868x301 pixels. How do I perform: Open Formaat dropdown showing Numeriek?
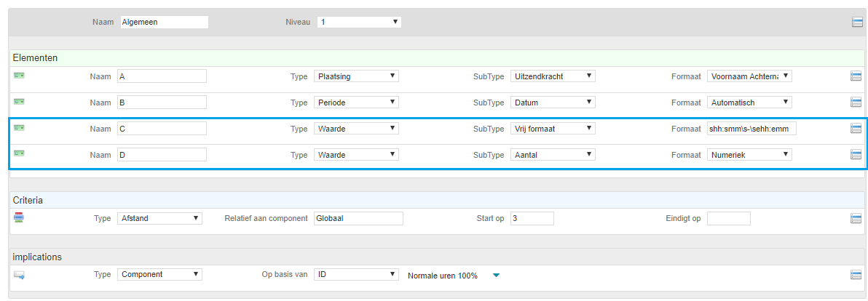point(749,155)
